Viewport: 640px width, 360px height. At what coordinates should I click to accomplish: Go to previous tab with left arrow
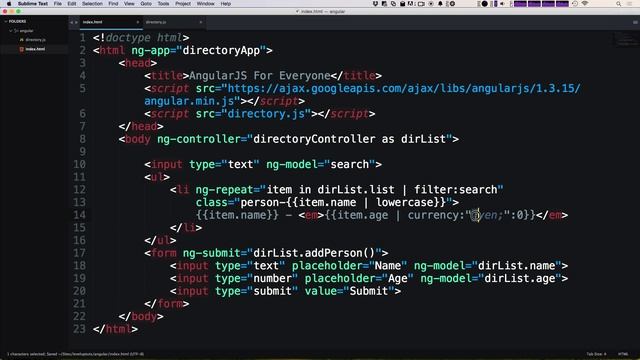71,22
